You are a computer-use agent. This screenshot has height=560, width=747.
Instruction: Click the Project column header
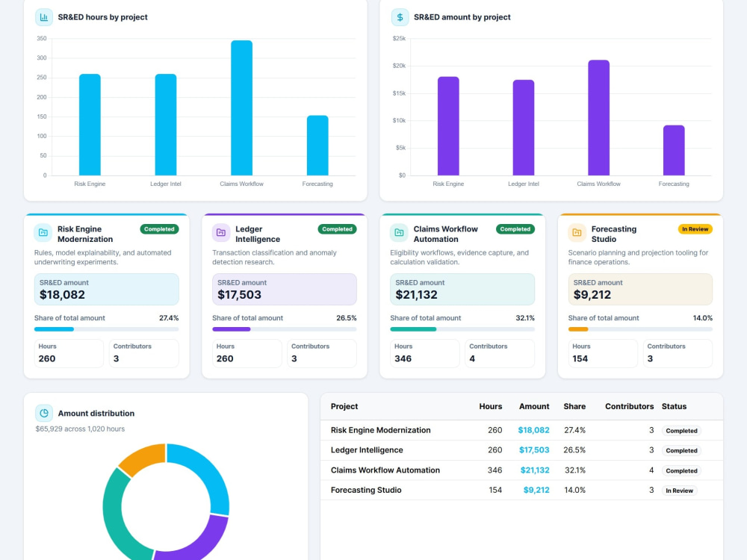344,406
